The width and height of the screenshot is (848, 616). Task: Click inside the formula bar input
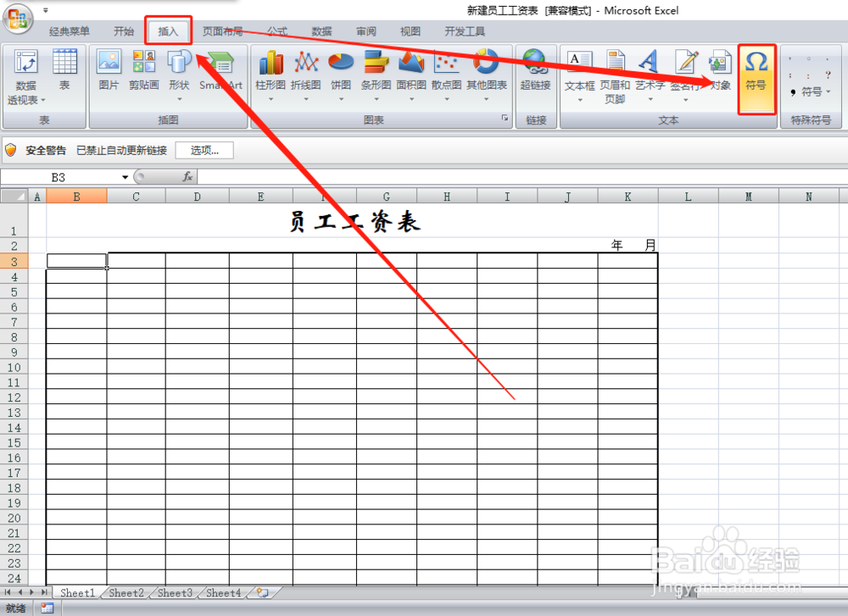(x=522, y=177)
